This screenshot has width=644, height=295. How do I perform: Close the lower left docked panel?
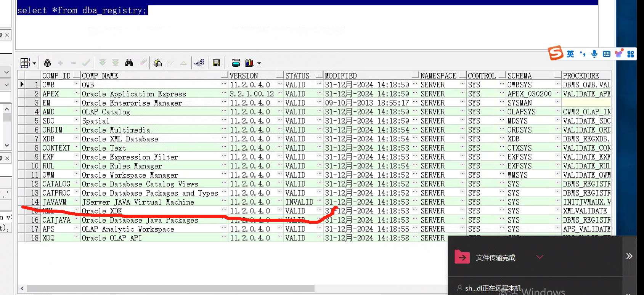tap(7, 158)
